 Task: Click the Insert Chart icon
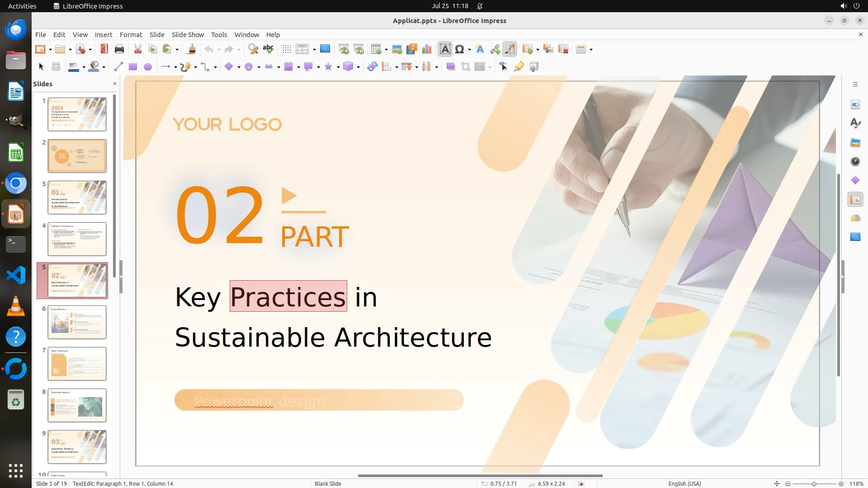pyautogui.click(x=426, y=49)
